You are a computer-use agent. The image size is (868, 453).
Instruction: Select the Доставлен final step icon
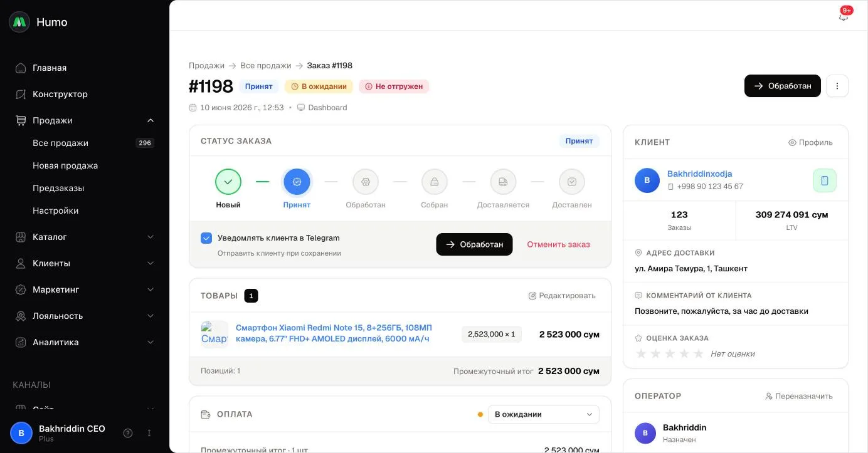tap(572, 182)
